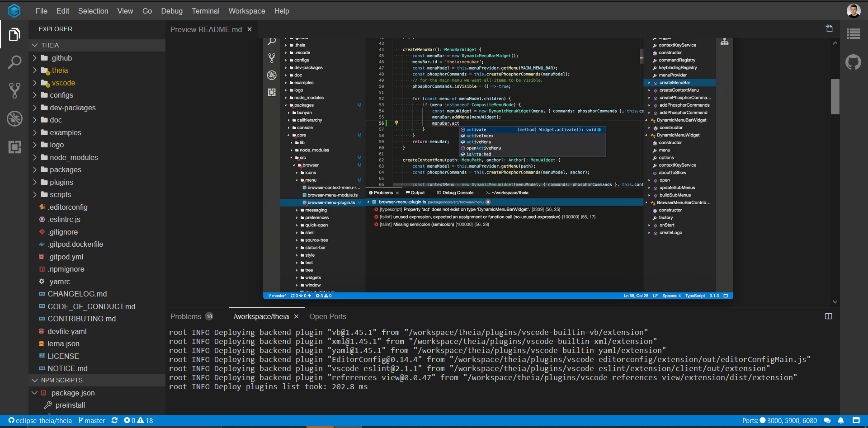The width and height of the screenshot is (868, 428).
Task: Click the GitHub repo eclipse-theia/theia status item
Action: tap(40, 420)
